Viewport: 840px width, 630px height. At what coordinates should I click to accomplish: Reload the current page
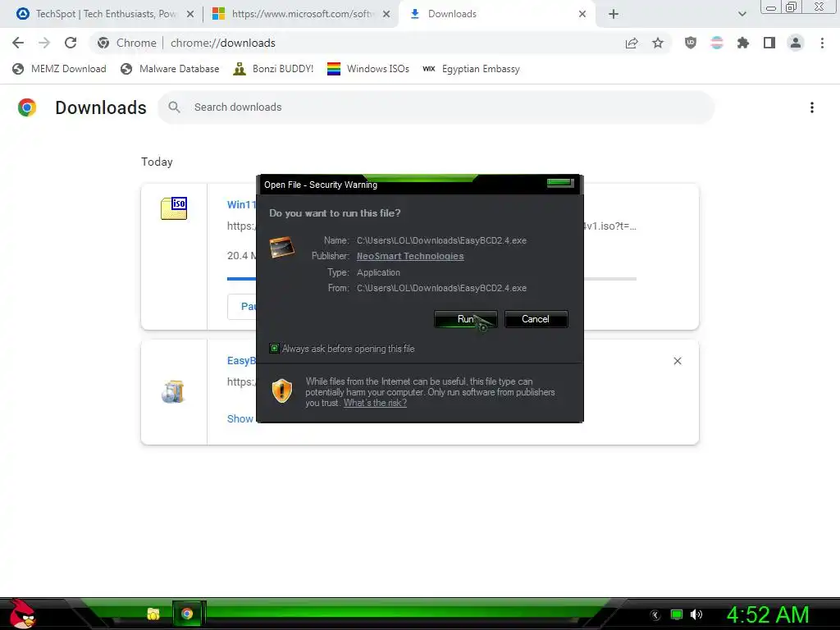pyautogui.click(x=71, y=43)
